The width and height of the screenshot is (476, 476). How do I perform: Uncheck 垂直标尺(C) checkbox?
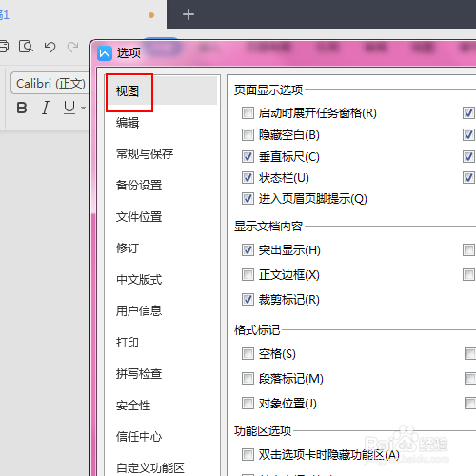pos(248,156)
